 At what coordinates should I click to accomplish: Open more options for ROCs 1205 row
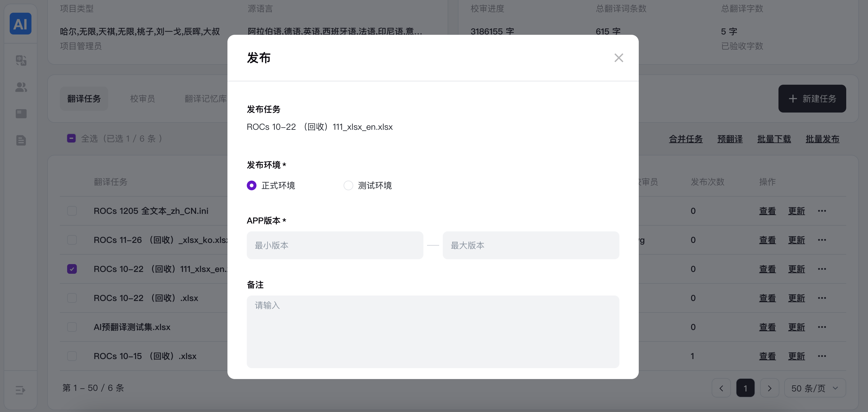coord(822,211)
